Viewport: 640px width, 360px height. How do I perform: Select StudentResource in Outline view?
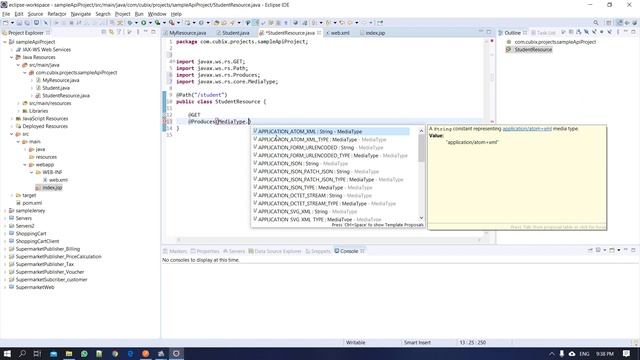(533, 50)
